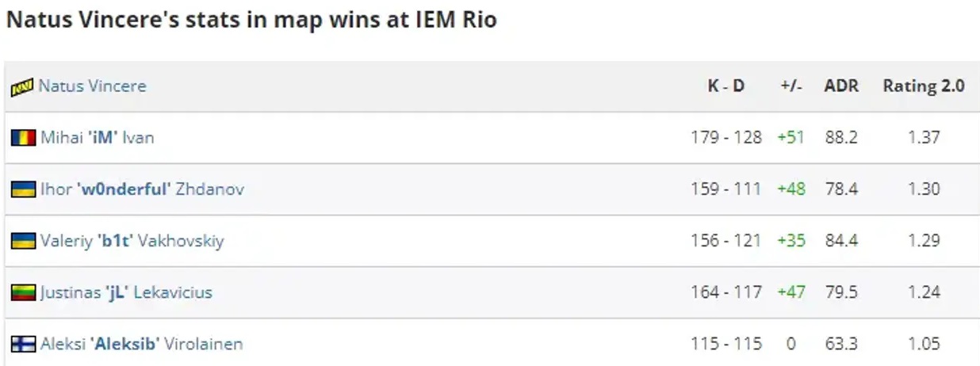Screen dimensions: 980x366
Task: Click the Lithuanian flag next to jL
Action: pos(23,292)
